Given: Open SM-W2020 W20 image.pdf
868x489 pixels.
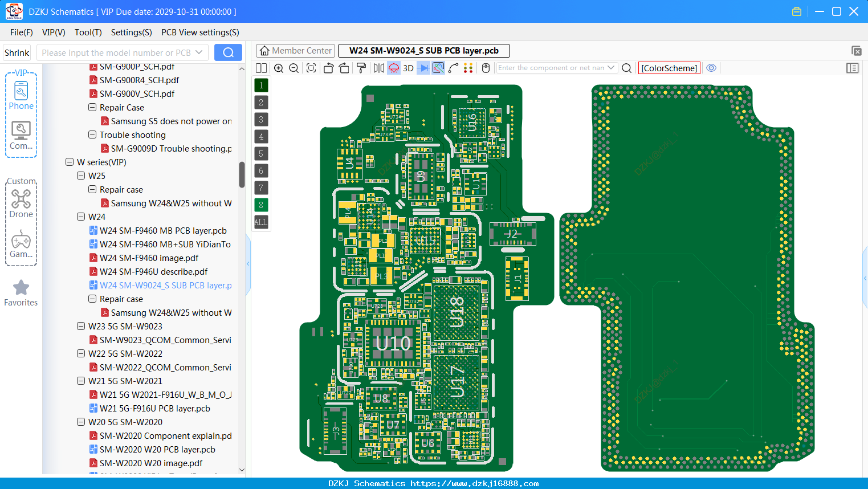Looking at the screenshot, I should coord(151,463).
